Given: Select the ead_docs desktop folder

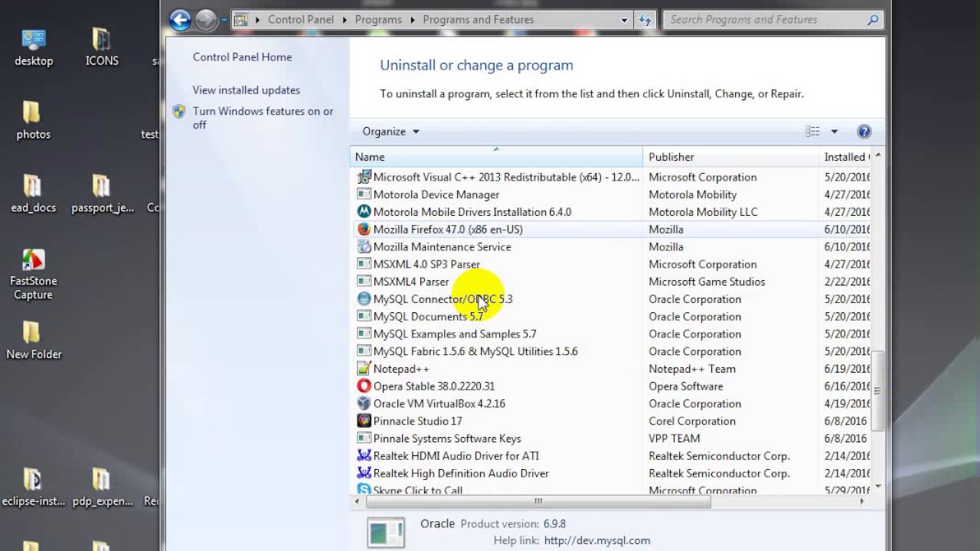Looking at the screenshot, I should (x=33, y=194).
